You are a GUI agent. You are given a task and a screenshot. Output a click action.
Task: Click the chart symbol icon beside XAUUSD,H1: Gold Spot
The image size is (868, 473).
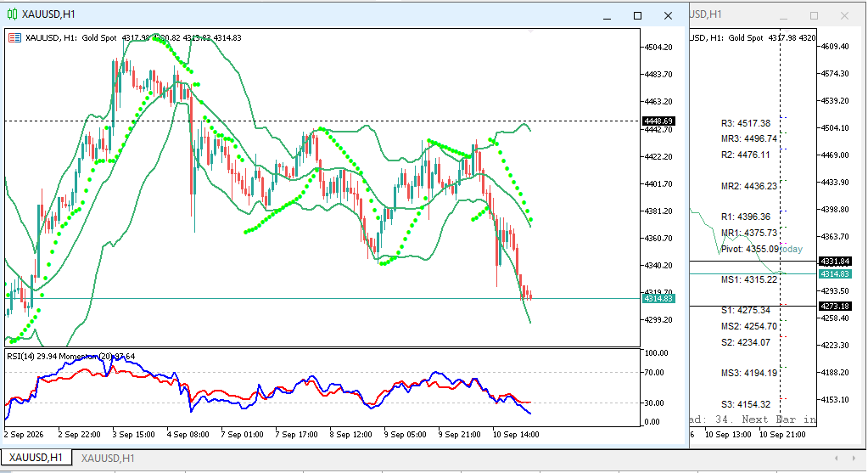[15, 37]
